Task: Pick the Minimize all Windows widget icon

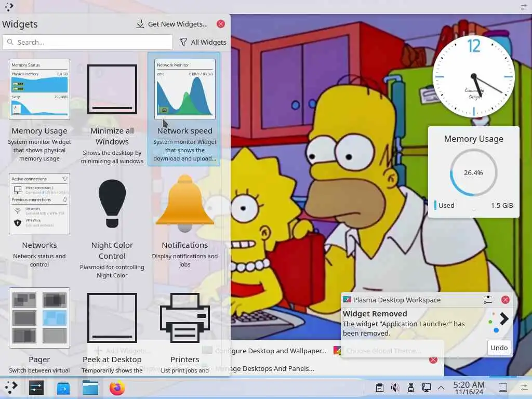Action: click(x=112, y=89)
